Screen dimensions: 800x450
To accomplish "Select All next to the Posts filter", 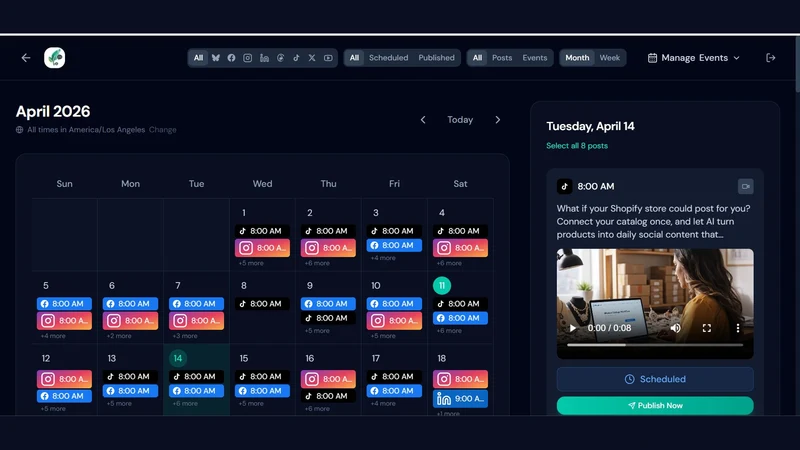I will (x=477, y=58).
